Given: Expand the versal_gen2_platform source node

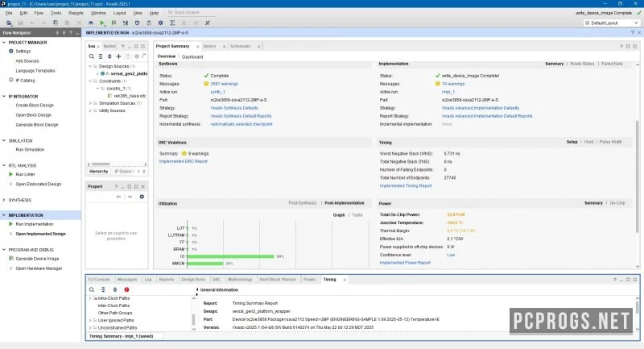Looking at the screenshot, I should (x=97, y=73).
